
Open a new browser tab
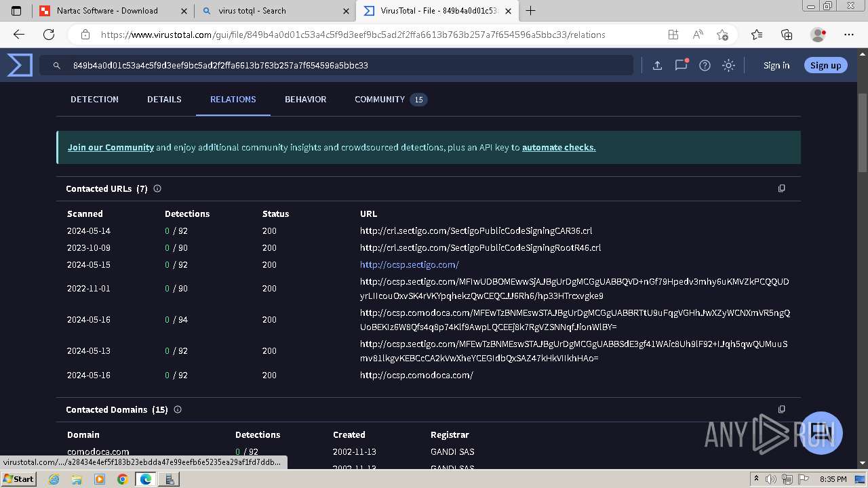pyautogui.click(x=530, y=11)
